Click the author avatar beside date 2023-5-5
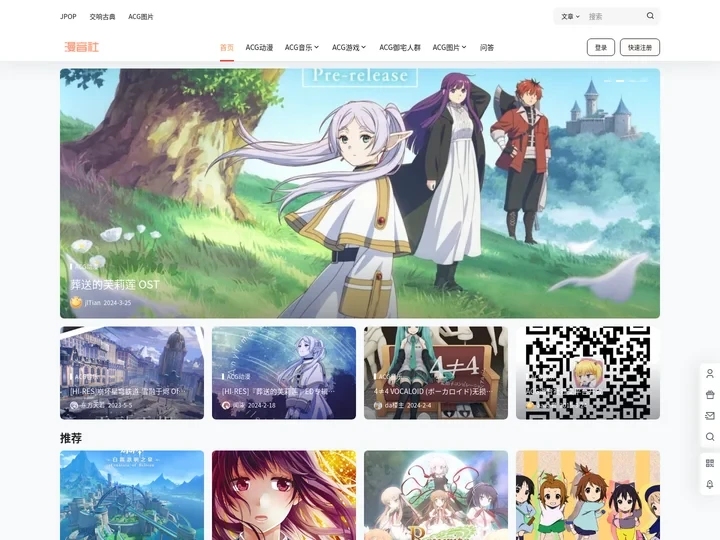The width and height of the screenshot is (720, 540). pyautogui.click(x=74, y=405)
